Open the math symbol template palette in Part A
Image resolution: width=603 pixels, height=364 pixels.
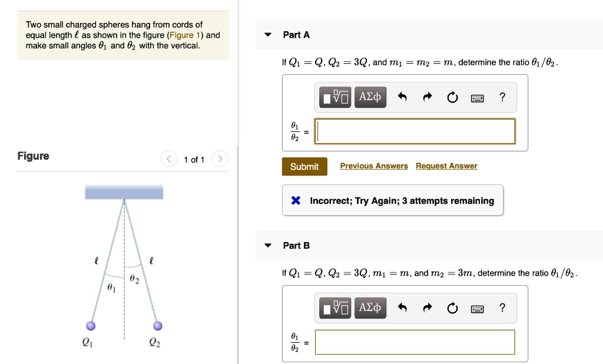pyautogui.click(x=334, y=97)
